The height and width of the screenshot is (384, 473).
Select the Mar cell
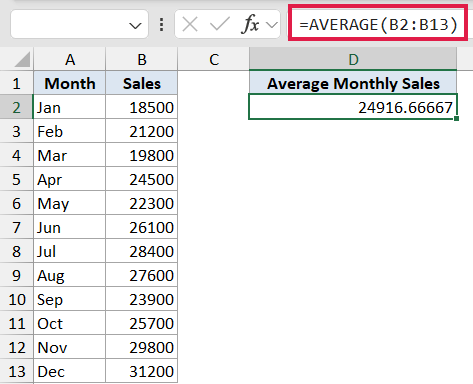click(x=70, y=155)
